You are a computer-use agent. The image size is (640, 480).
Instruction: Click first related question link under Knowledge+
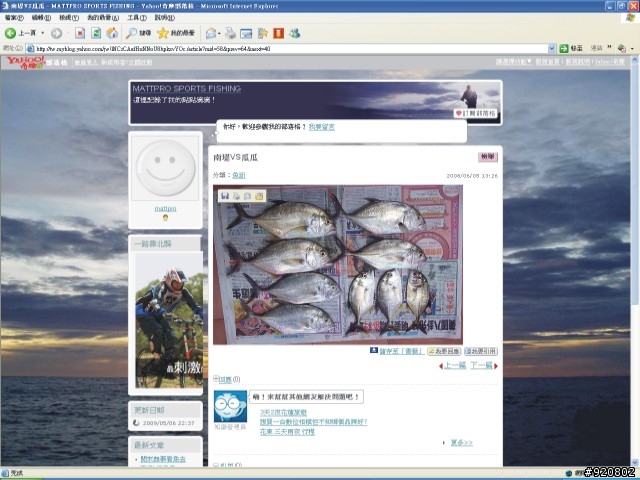(283, 412)
